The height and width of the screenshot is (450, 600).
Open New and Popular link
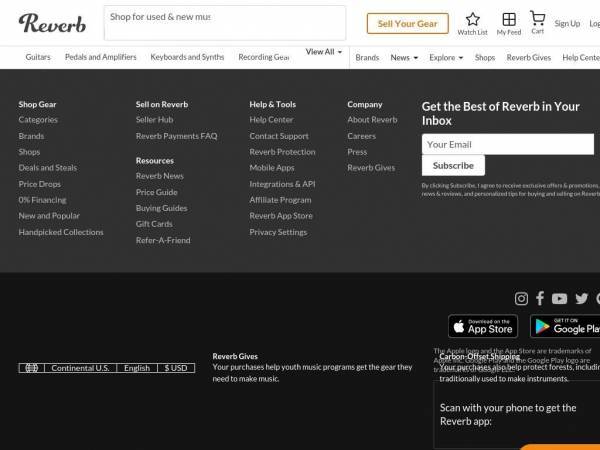pos(49,216)
